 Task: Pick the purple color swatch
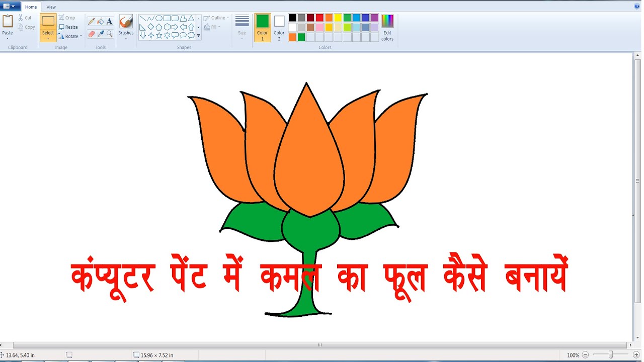tap(374, 18)
